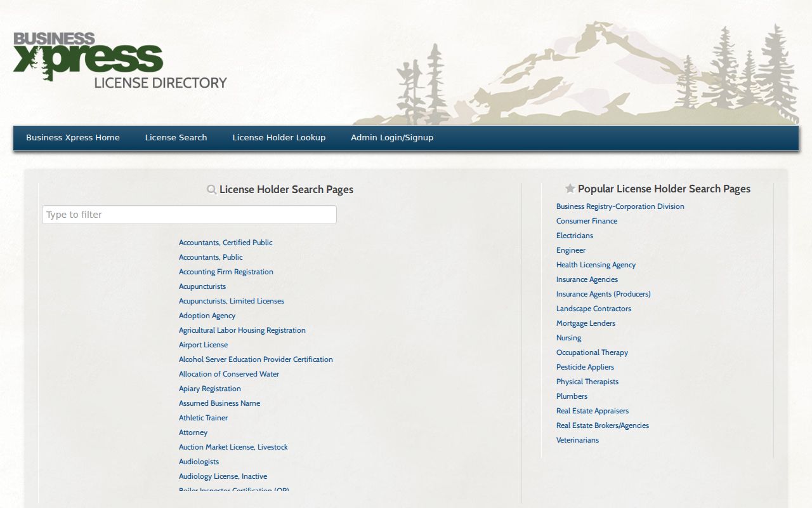Image resolution: width=812 pixels, height=508 pixels.
Task: Open Admin Login/Signup page
Action: [x=392, y=138]
